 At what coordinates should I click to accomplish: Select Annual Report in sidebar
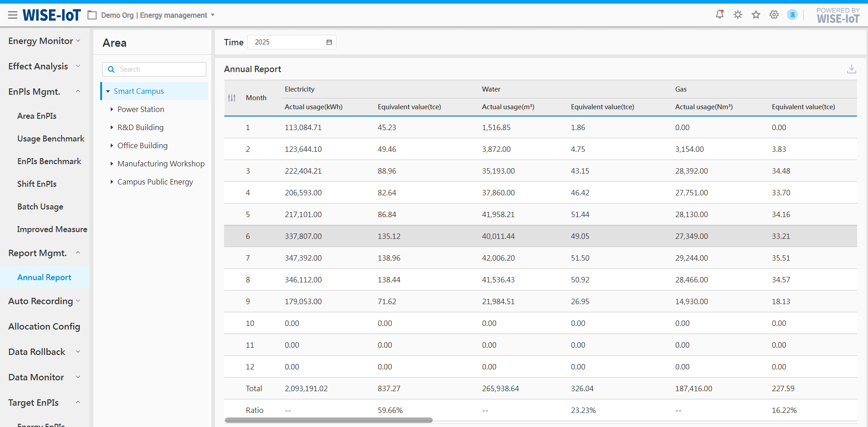pos(44,277)
